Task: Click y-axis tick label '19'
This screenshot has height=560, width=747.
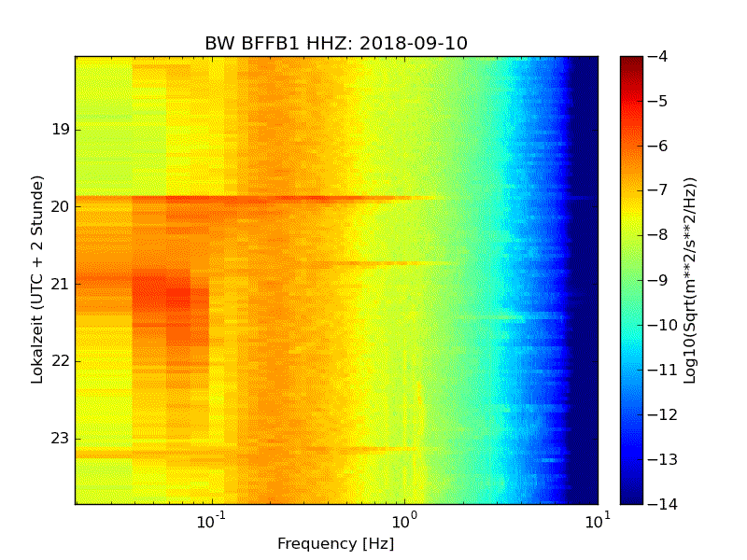Action: coord(61,130)
